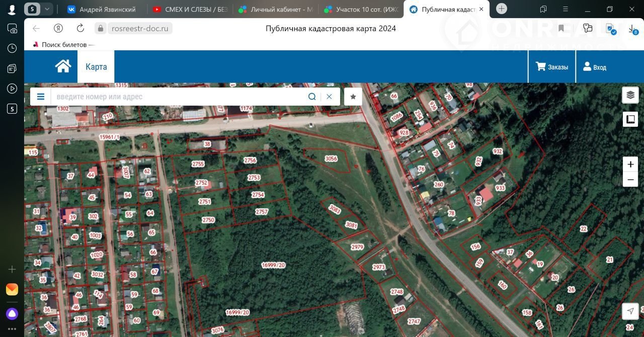
Task: Open the Заказы cart link
Action: pos(552,67)
